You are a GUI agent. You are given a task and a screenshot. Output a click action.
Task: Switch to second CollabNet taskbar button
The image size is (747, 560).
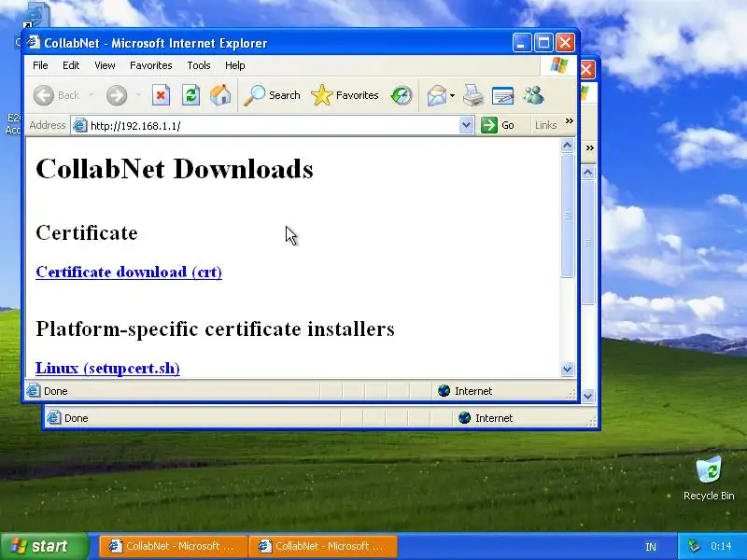point(323,546)
